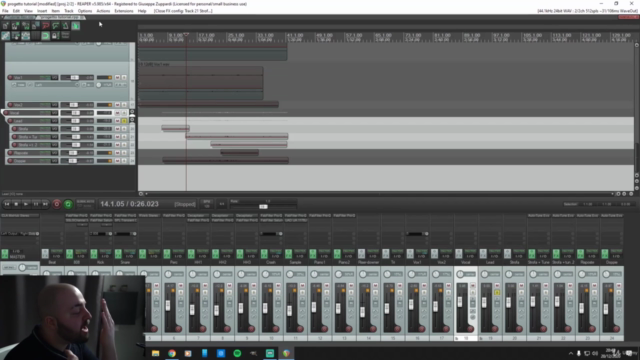
Task: Toggle the green transport Repeat button
Action: 68,204
